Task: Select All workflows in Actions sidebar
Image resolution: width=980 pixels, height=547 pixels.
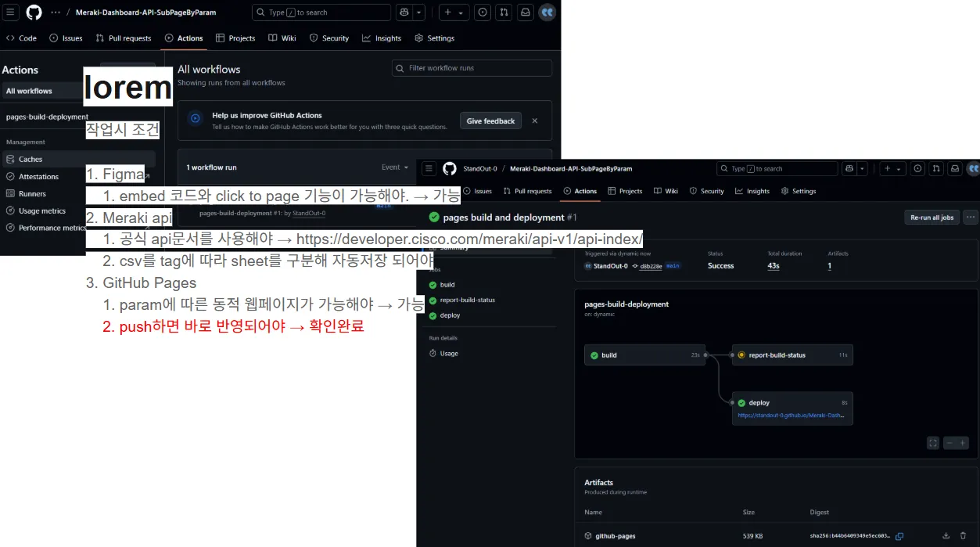Action: click(42, 91)
